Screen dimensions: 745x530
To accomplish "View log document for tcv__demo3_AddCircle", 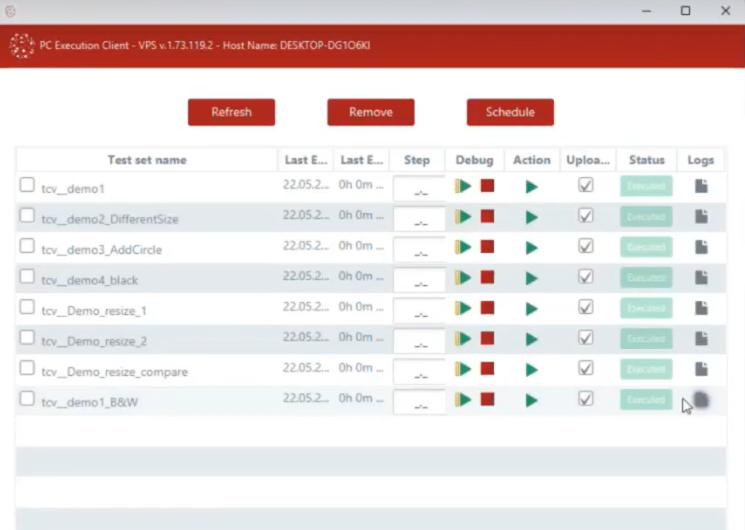I will tap(701, 247).
